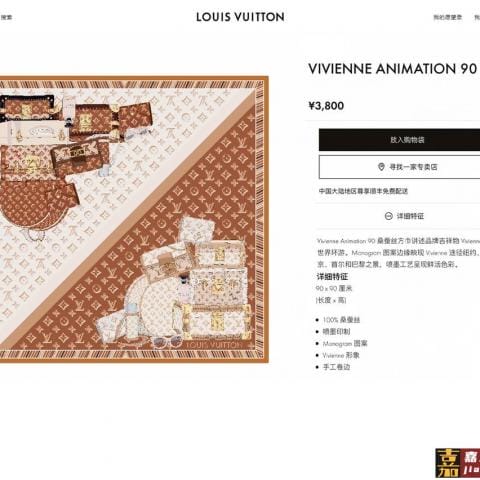This screenshot has width=480, height=480.
Task: Click the 100% silk bullet item
Action: pos(341,320)
